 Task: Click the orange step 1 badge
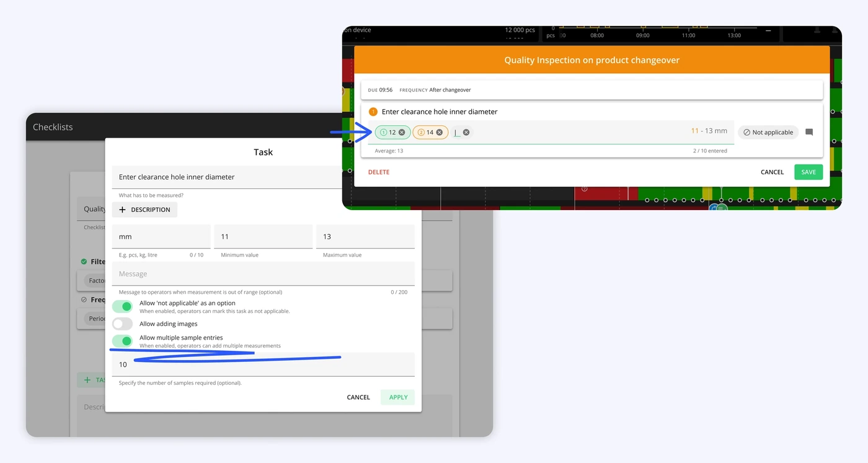373,112
